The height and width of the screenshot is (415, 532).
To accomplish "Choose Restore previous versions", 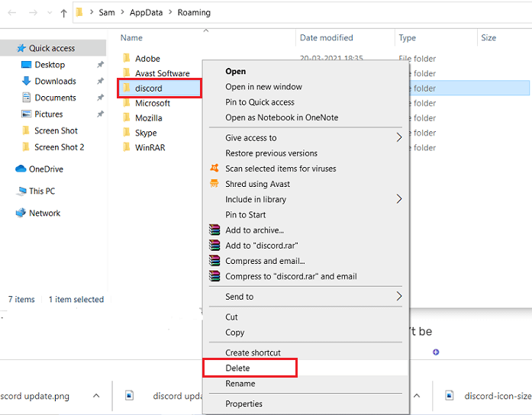I will tap(272, 153).
